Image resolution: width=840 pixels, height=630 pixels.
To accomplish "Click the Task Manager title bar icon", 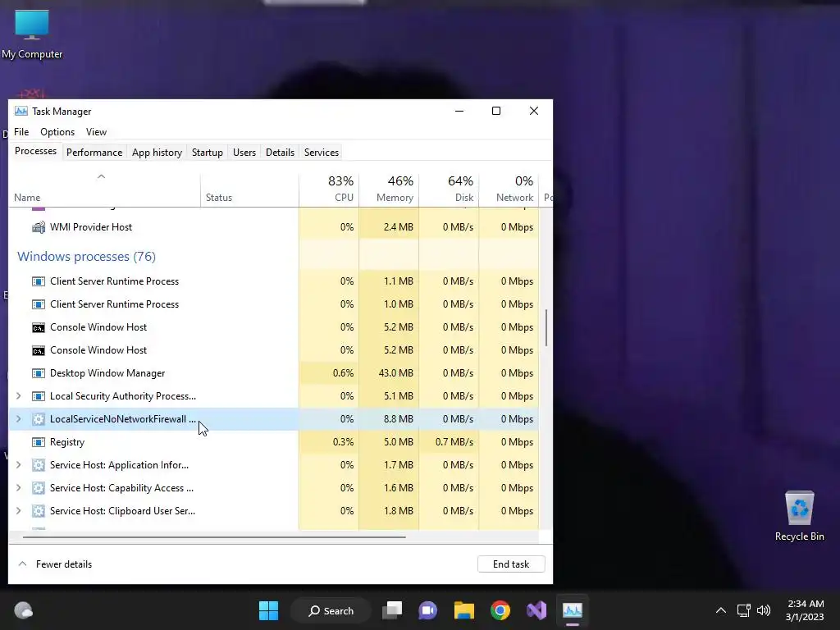I will 21,112.
